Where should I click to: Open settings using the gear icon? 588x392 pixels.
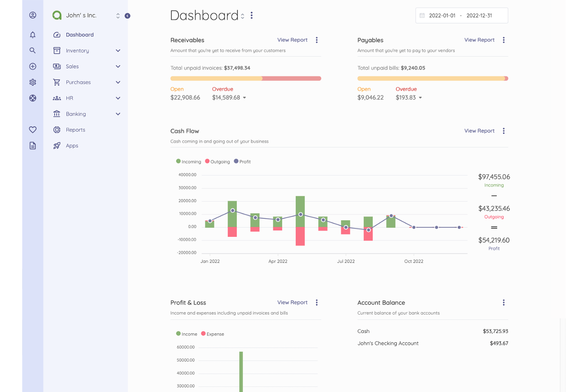coord(33,82)
